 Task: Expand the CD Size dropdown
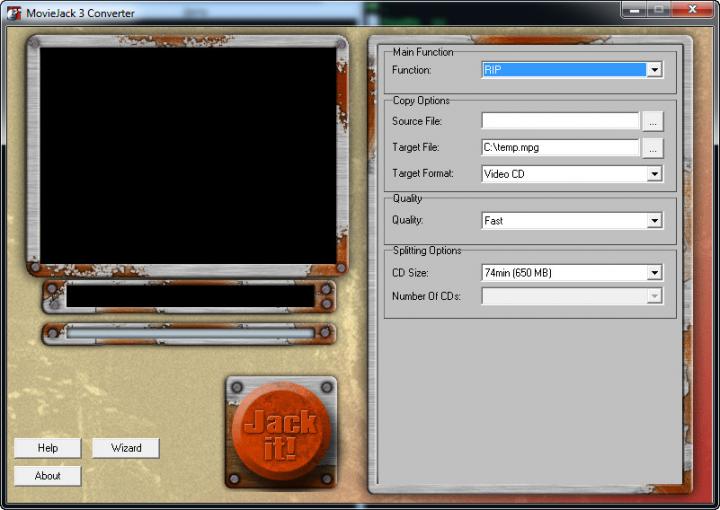[x=654, y=273]
